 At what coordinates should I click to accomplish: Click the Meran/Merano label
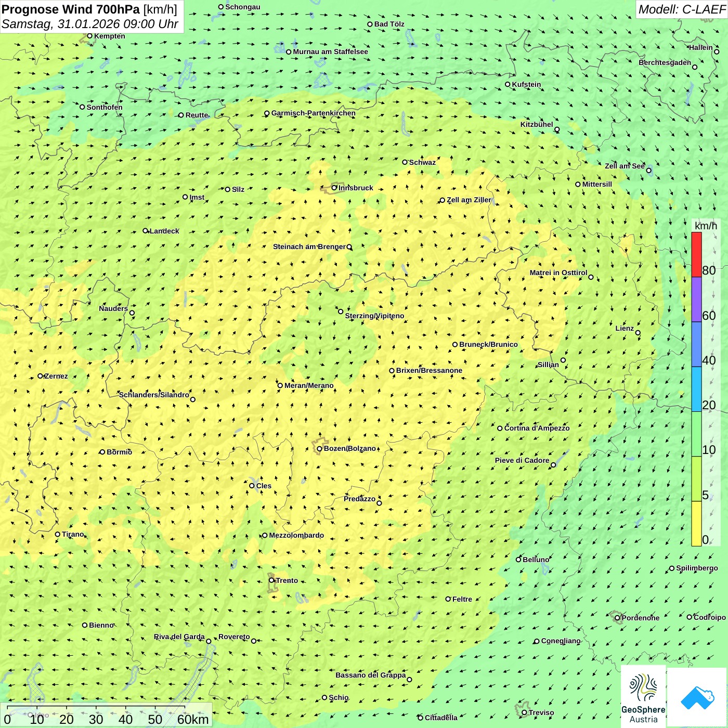click(309, 385)
